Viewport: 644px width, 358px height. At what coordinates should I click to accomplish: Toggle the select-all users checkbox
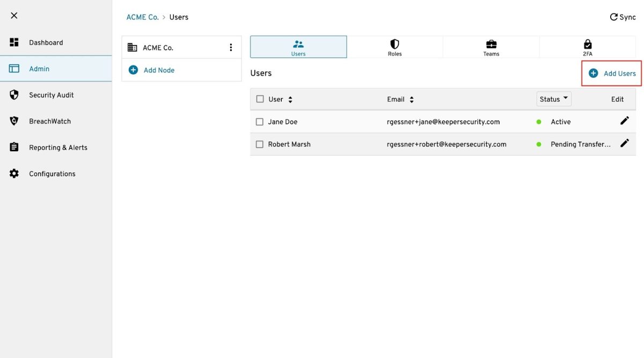coord(260,99)
